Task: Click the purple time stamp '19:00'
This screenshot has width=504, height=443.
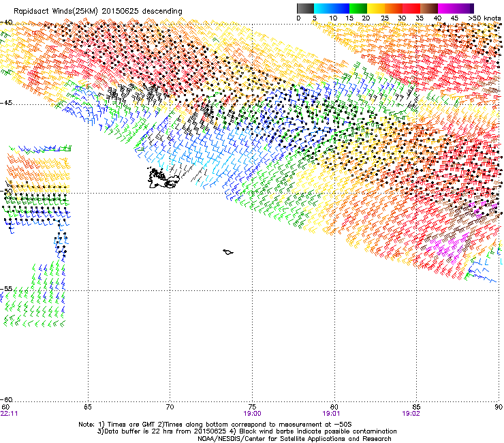Action: (252, 414)
